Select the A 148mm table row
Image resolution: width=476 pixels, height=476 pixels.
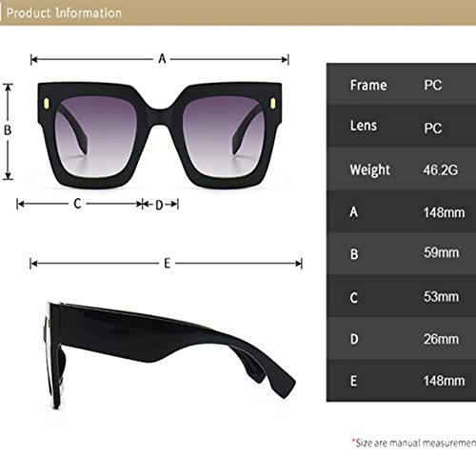point(401,211)
